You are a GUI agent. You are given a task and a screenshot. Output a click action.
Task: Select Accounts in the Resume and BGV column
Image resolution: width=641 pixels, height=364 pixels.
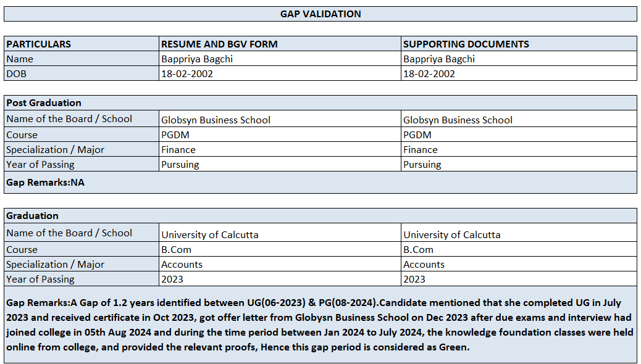tap(182, 264)
